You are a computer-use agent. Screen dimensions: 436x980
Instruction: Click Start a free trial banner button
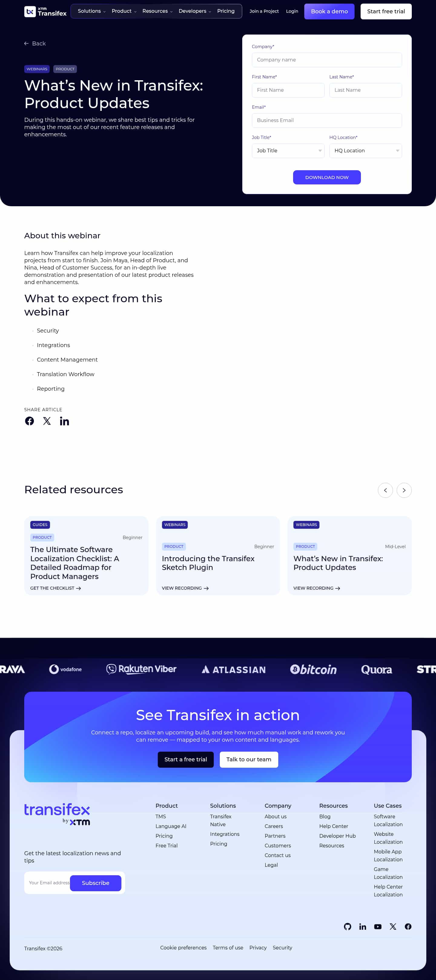pyautogui.click(x=186, y=759)
